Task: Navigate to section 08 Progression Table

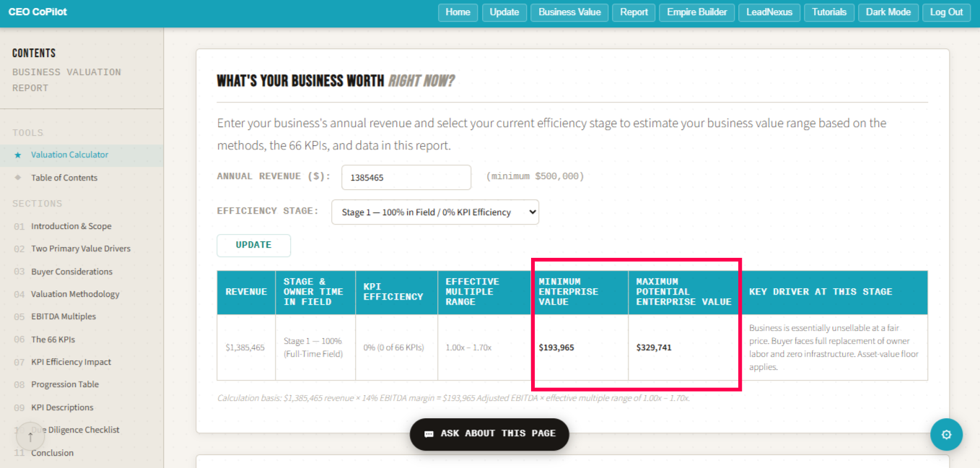Action: click(65, 384)
